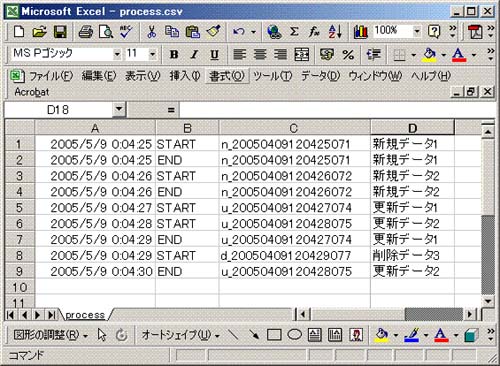
Task: Select the process sheet tab
Action: (x=85, y=315)
